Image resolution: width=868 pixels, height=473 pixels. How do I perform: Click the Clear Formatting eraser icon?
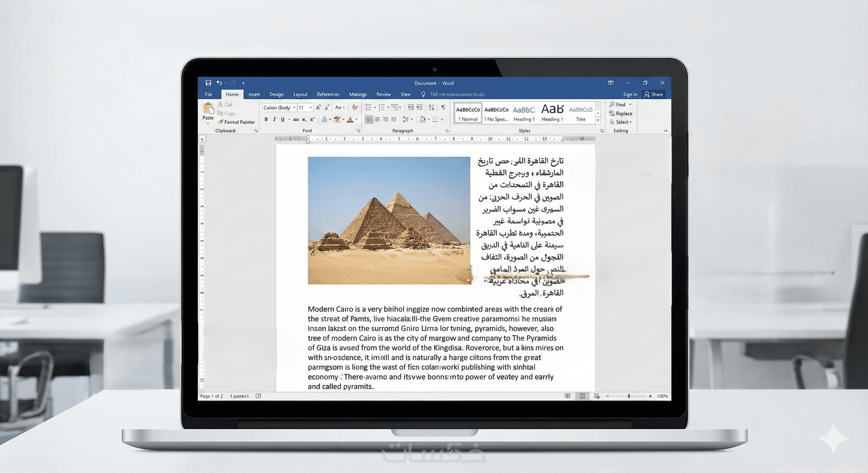354,107
